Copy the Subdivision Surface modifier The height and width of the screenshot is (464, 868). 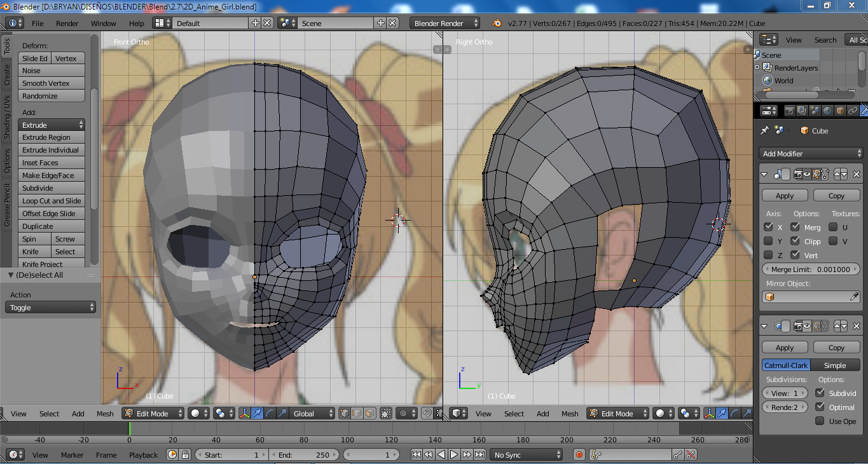pyautogui.click(x=836, y=348)
